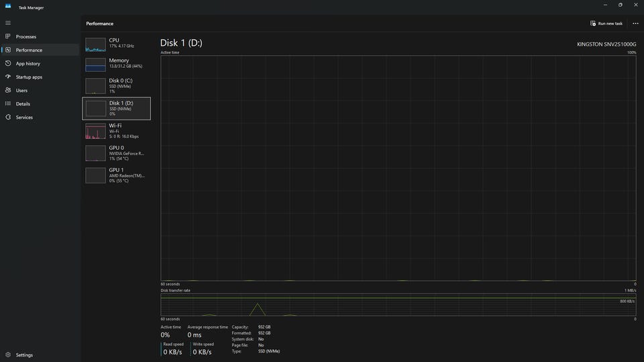Select the GPU 1 graph thumbnail
This screenshot has height=362, width=644.
coord(95,175)
